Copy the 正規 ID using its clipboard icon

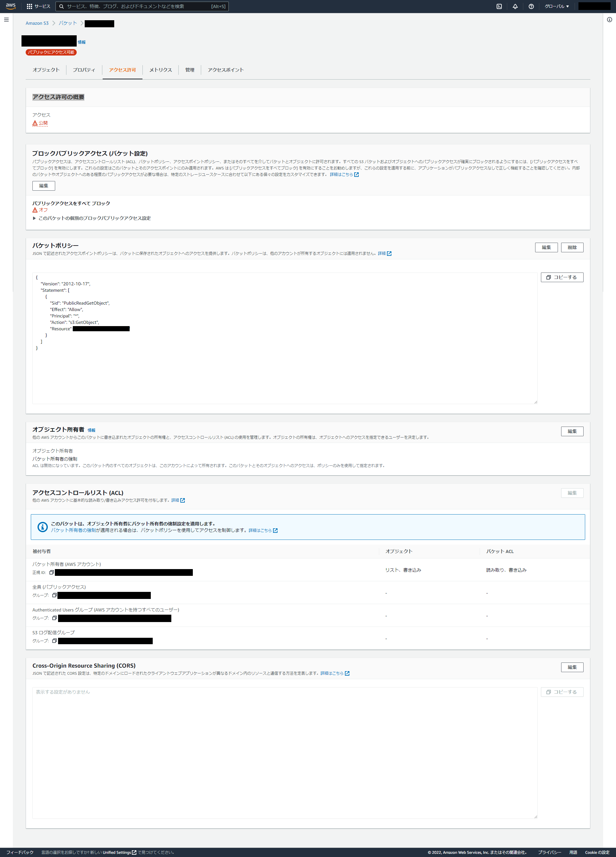pyautogui.click(x=52, y=572)
